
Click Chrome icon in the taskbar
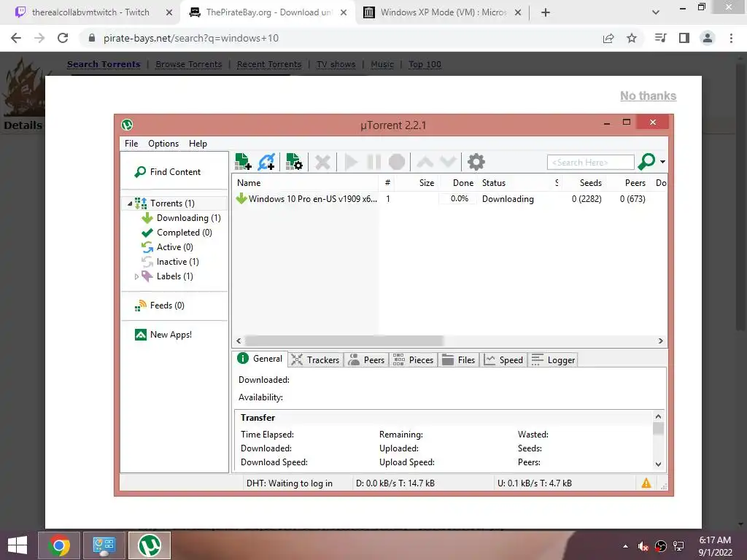point(58,545)
